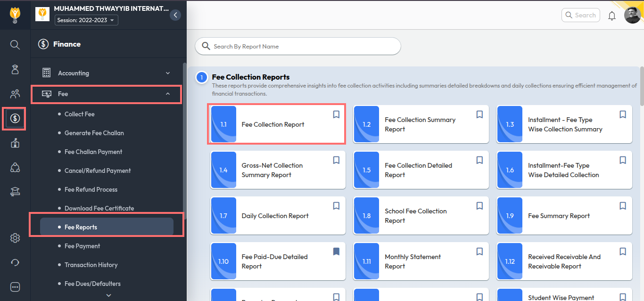Click the notification bell icon
Screen dimensions: 644x301
[612, 16]
